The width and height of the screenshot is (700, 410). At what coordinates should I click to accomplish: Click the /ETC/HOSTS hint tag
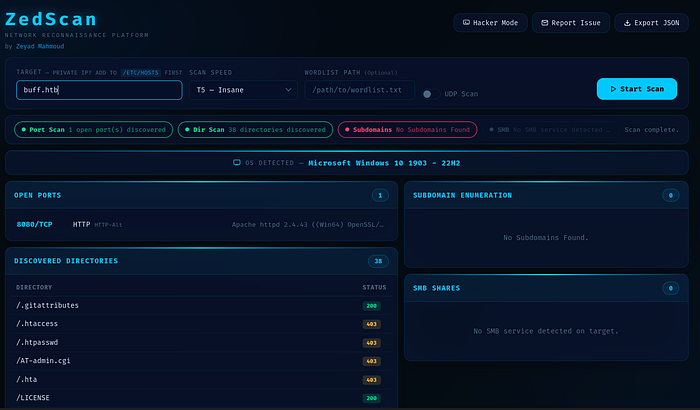click(x=141, y=72)
